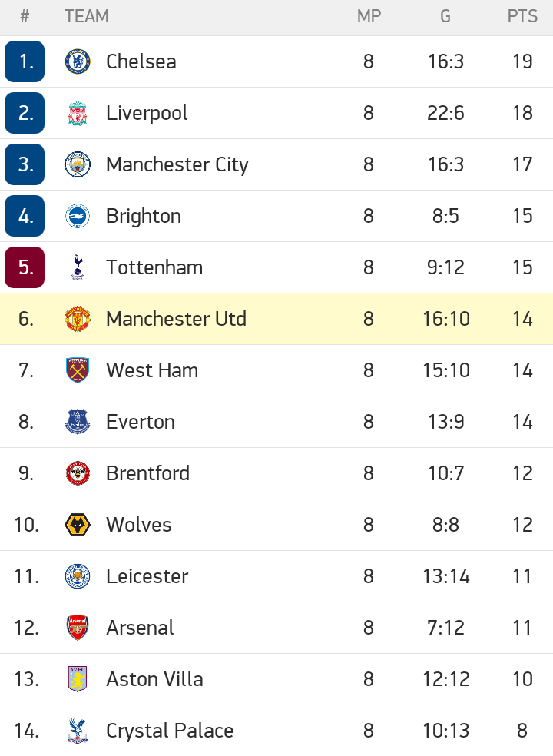The image size is (553, 756).
Task: Click the Tottenham cockerel crest
Action: tap(78, 267)
